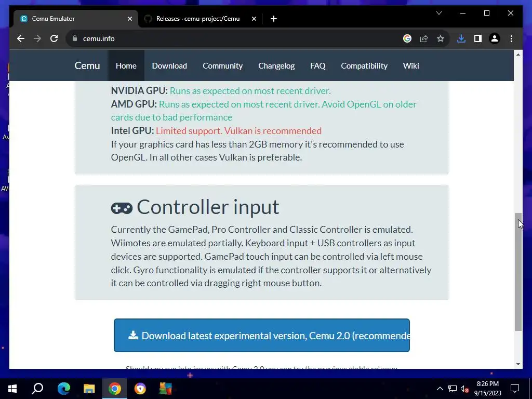Screen dimensions: 532x399
Task: Open the Chrome profile avatar
Action: click(495, 38)
